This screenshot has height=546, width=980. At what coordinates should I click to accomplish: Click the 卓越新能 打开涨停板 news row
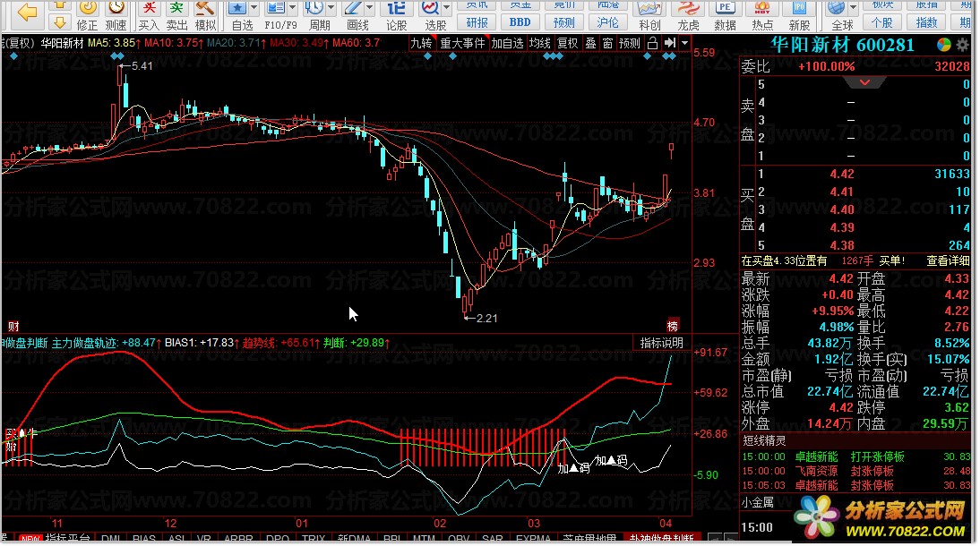(x=856, y=456)
